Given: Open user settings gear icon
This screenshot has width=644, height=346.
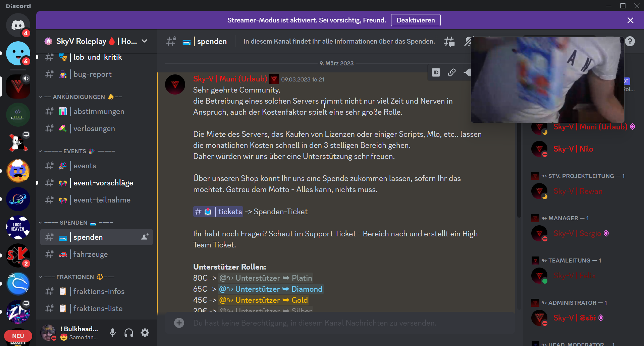Looking at the screenshot, I should point(145,333).
